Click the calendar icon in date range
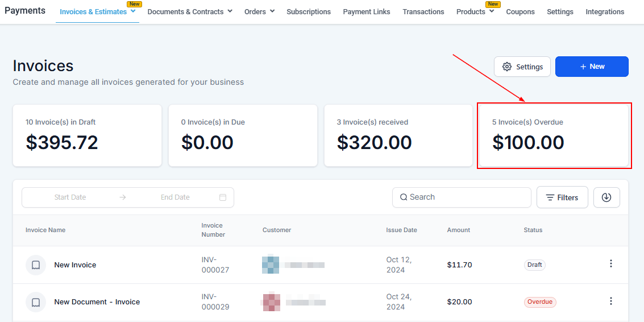 click(x=223, y=197)
